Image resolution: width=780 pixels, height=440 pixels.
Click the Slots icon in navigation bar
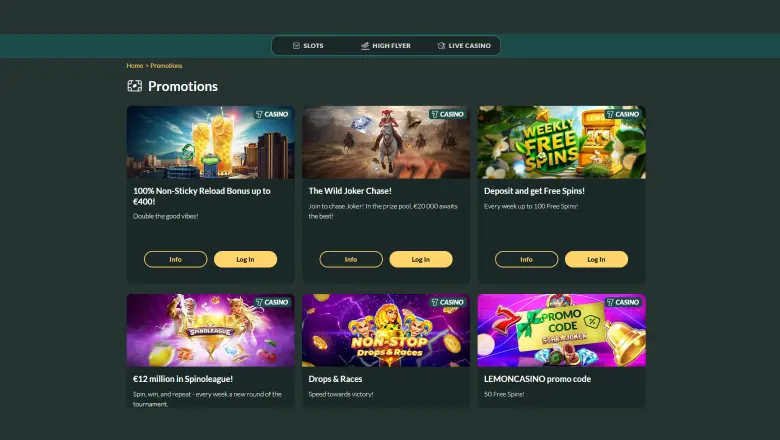pyautogui.click(x=296, y=46)
